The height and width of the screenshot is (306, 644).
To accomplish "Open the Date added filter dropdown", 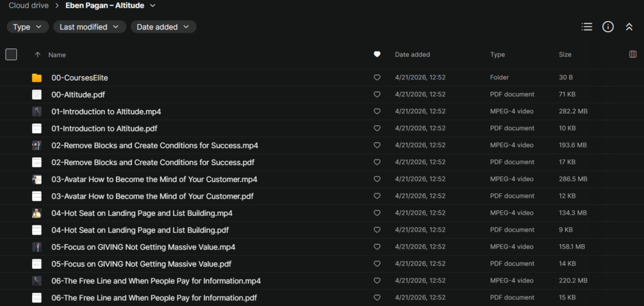I will [x=164, y=26].
